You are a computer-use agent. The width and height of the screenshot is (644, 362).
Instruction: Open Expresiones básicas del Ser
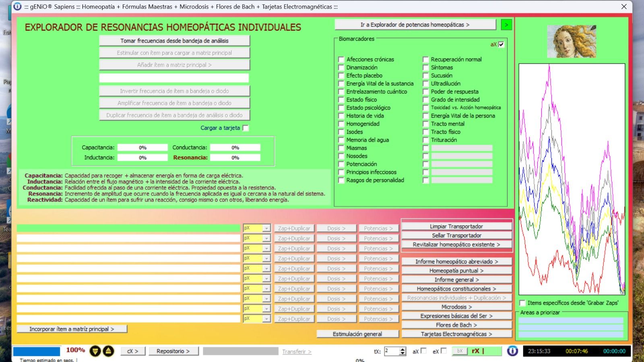click(456, 316)
